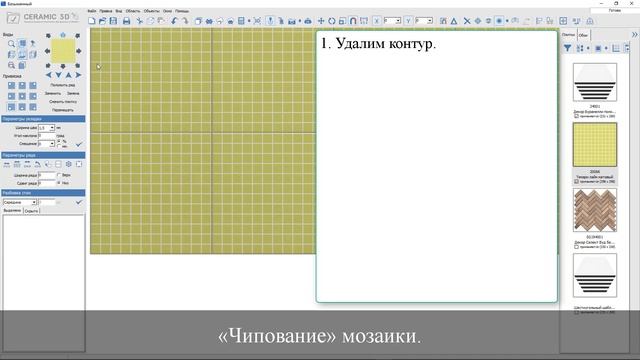
Task: Open the Y coordinate dropdown
Action: (x=430, y=21)
